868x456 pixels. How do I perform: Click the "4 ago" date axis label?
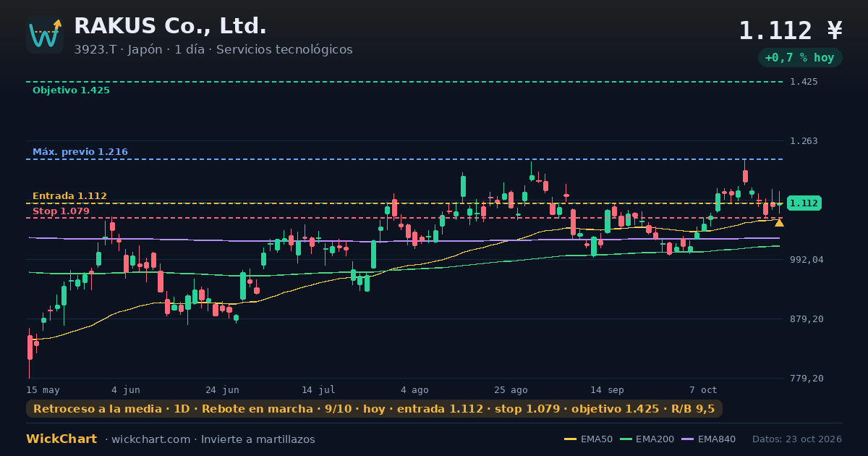414,389
